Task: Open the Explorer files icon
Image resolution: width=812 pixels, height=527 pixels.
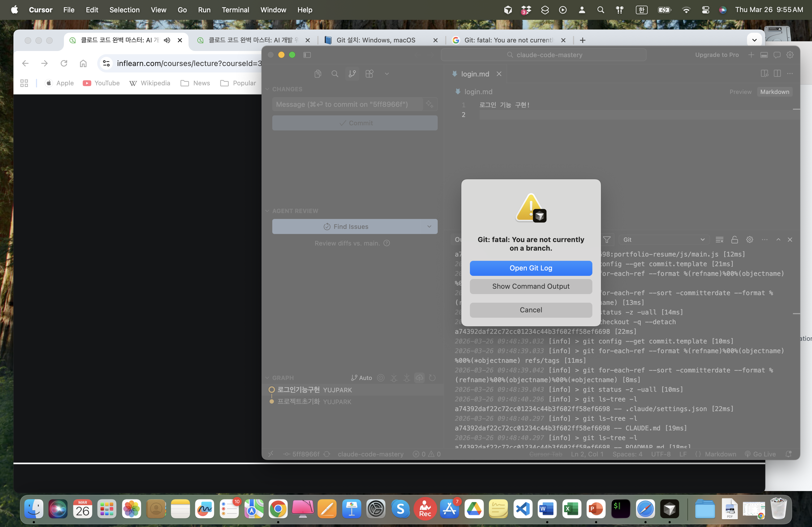Action: tap(318, 74)
